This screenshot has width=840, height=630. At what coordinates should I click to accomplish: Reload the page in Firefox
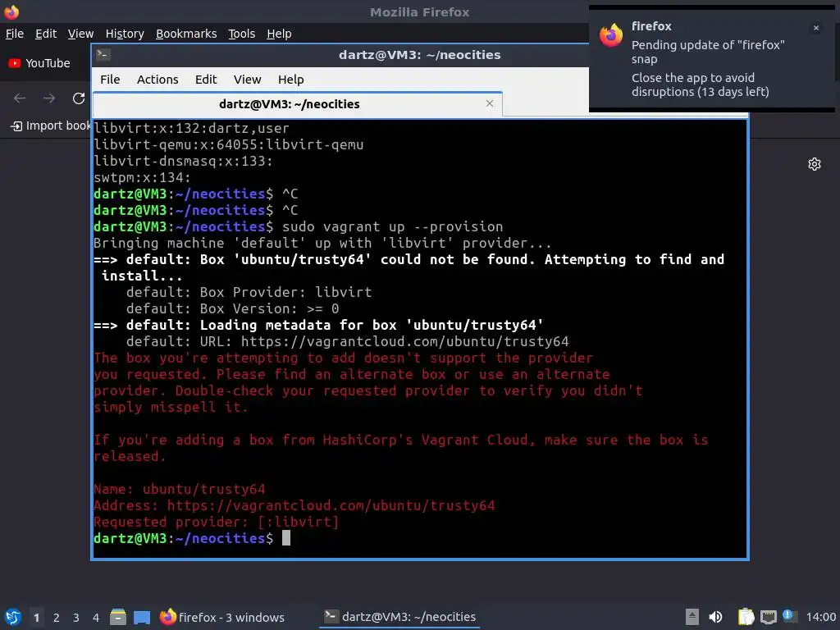click(79, 98)
